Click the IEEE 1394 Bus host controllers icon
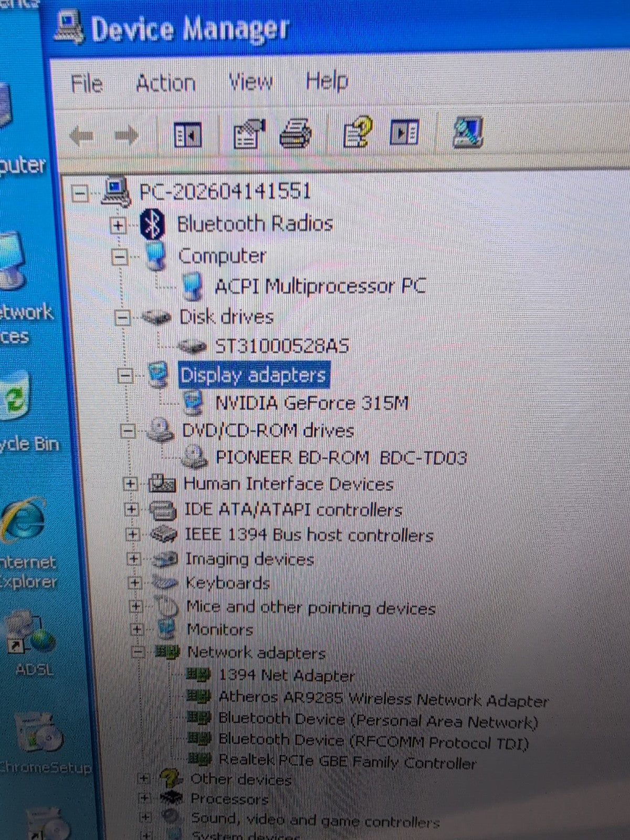The height and width of the screenshot is (840, 630). (163, 534)
